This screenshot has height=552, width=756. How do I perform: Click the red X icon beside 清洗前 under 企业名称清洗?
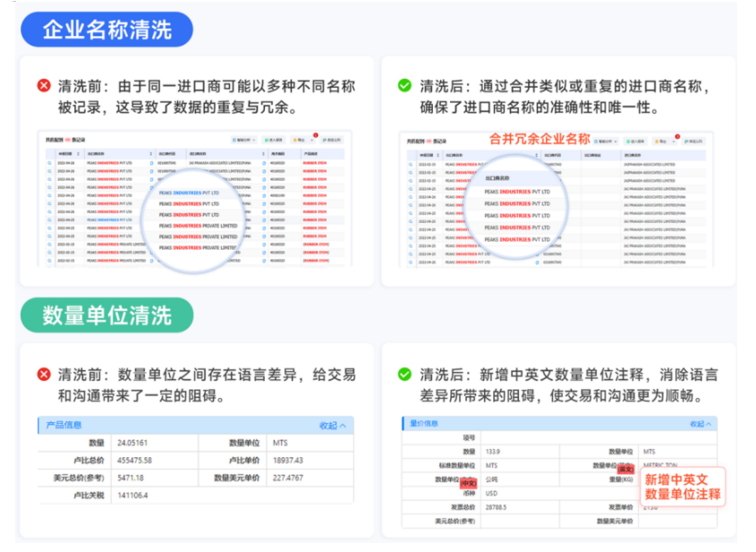pyautogui.click(x=44, y=86)
